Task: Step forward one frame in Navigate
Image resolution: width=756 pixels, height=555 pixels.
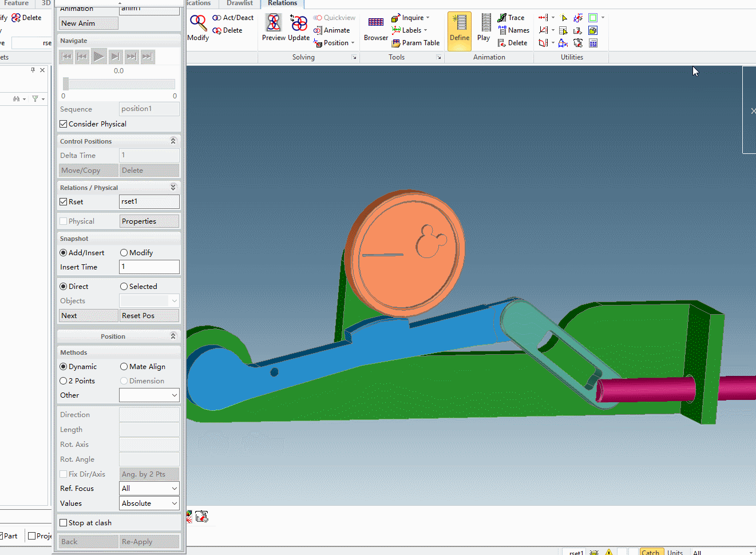Action: coord(115,56)
